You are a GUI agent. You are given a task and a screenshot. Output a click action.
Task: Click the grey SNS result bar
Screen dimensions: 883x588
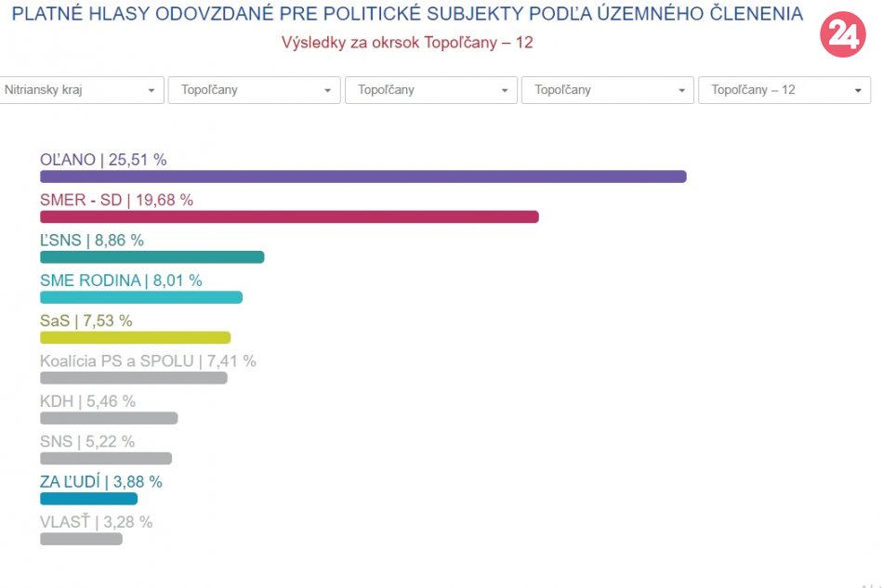point(106,458)
